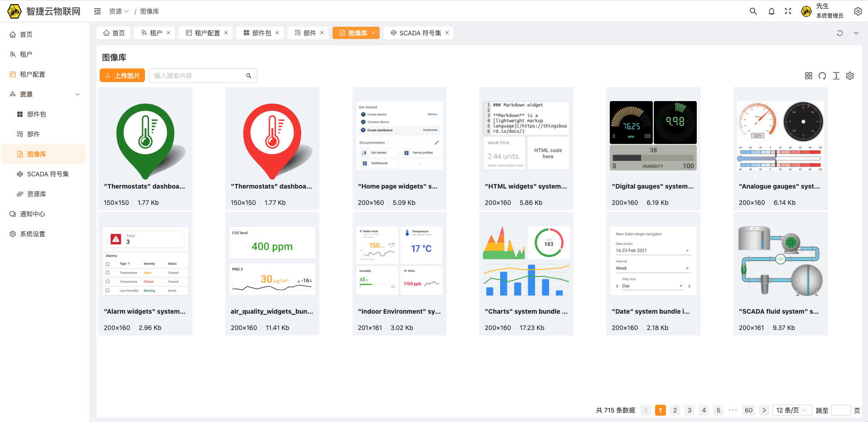Go to page 2
This screenshot has width=868, height=422.
pyautogui.click(x=675, y=410)
